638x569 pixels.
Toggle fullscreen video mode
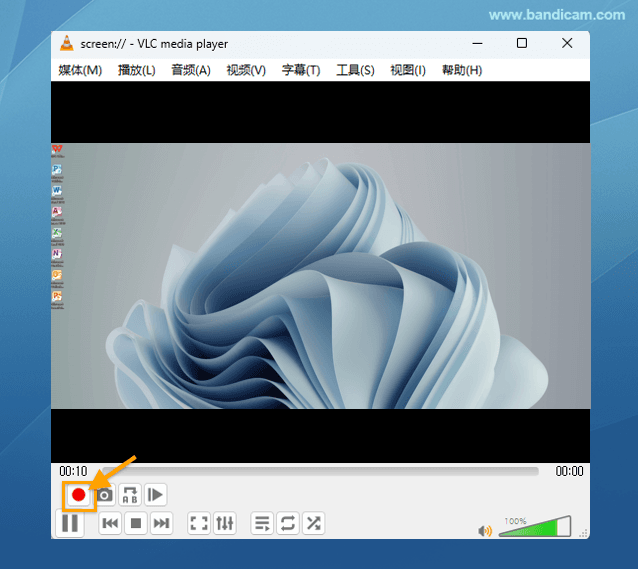coord(199,523)
